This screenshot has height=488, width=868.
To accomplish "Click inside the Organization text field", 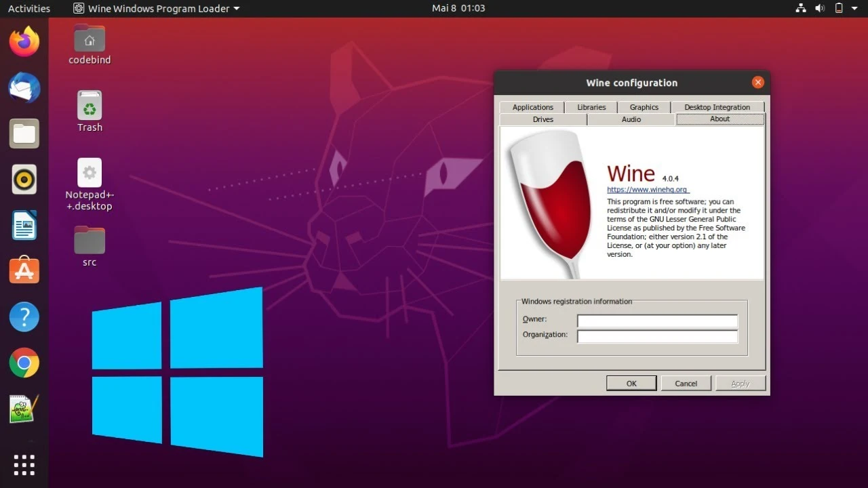I will point(656,336).
